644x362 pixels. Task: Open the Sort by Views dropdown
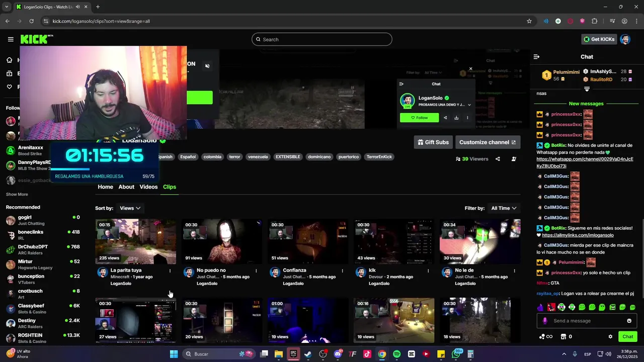click(130, 208)
